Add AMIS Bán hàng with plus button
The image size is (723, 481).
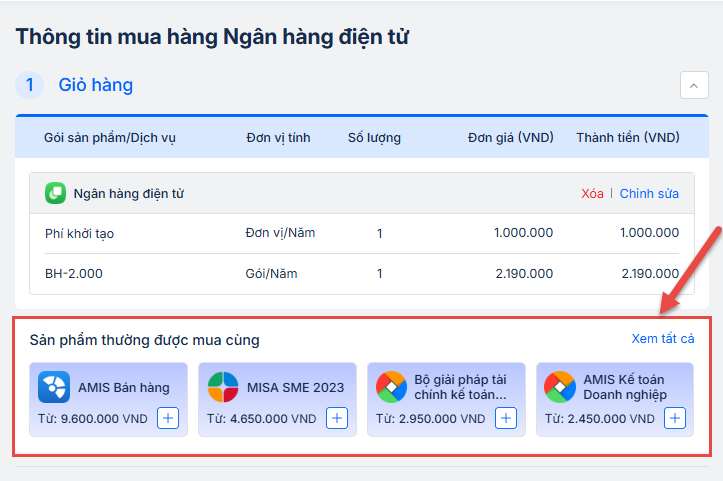tap(168, 418)
